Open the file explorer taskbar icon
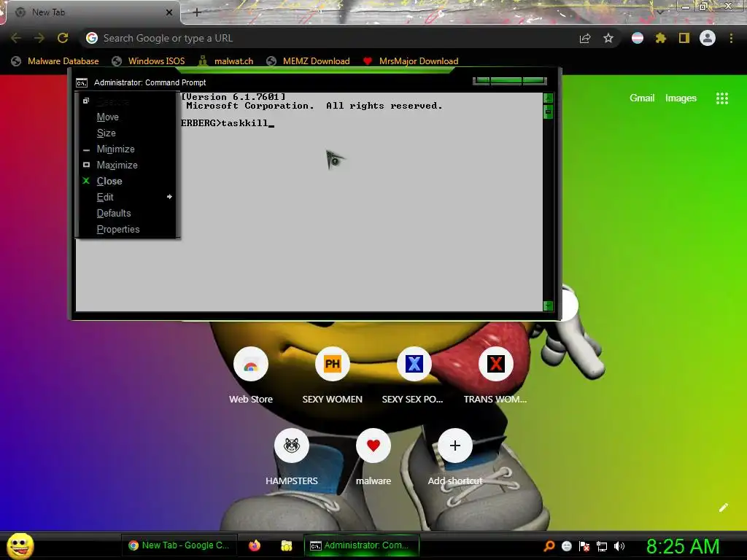 [286, 545]
